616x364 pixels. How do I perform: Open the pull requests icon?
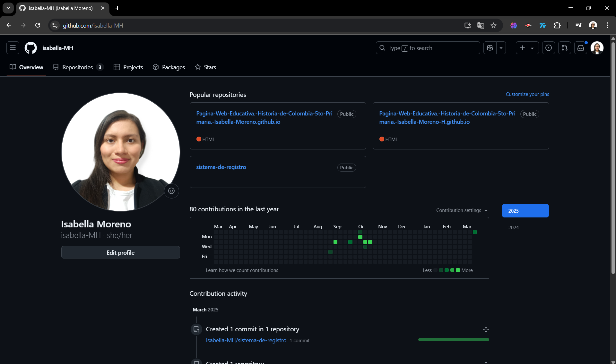coord(565,48)
